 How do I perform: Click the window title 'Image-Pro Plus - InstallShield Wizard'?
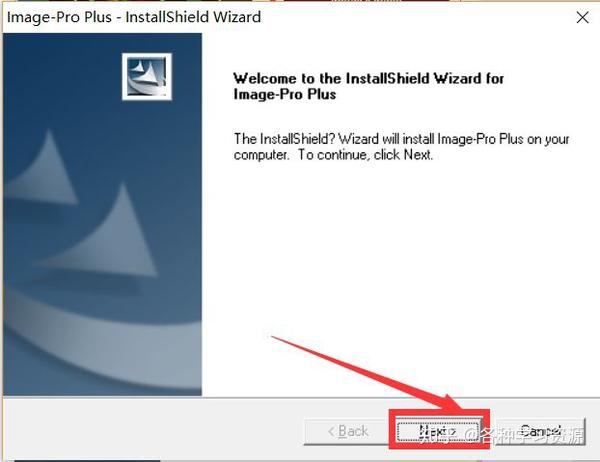(x=134, y=17)
